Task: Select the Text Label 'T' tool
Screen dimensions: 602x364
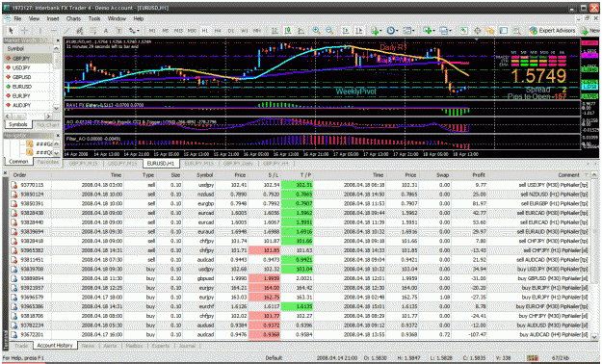Action: [118, 31]
